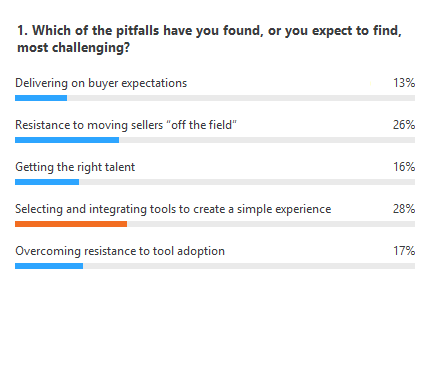
Task: Click the blue bar under 'Getting the right talent'
Action: pyautogui.click(x=47, y=182)
